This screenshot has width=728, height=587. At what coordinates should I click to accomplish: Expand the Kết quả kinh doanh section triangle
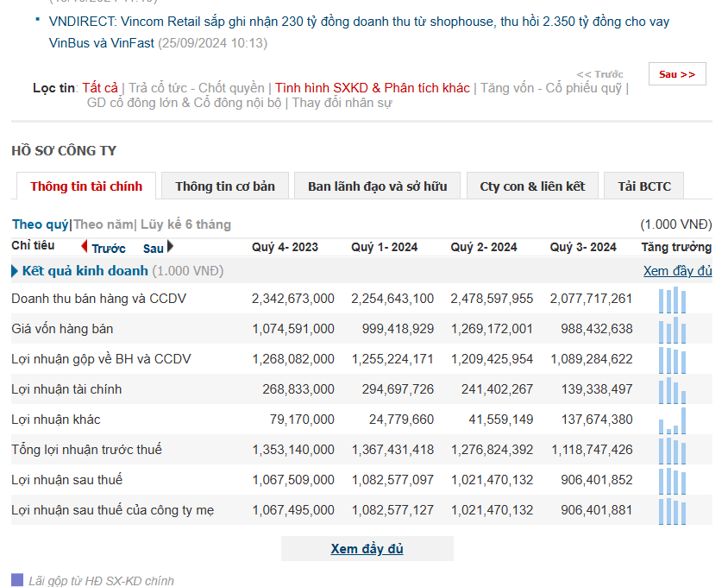15,271
